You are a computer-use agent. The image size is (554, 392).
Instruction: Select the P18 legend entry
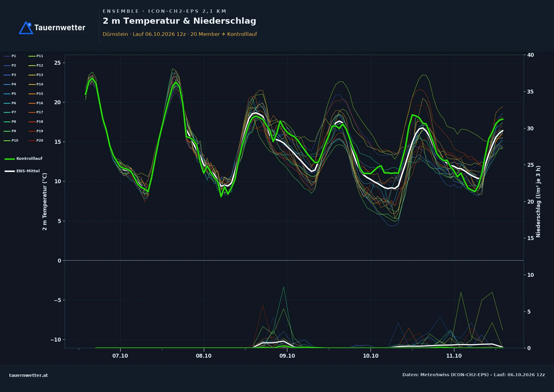(x=36, y=122)
